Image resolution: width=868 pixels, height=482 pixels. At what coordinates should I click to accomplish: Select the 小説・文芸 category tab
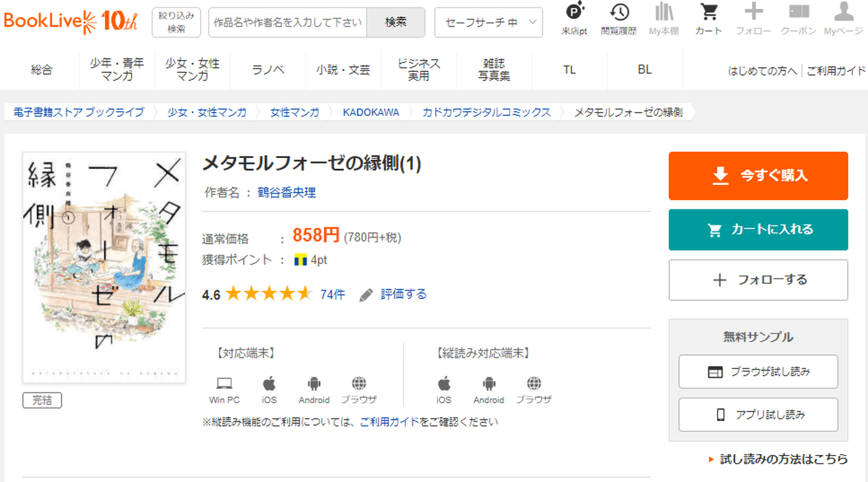click(343, 70)
